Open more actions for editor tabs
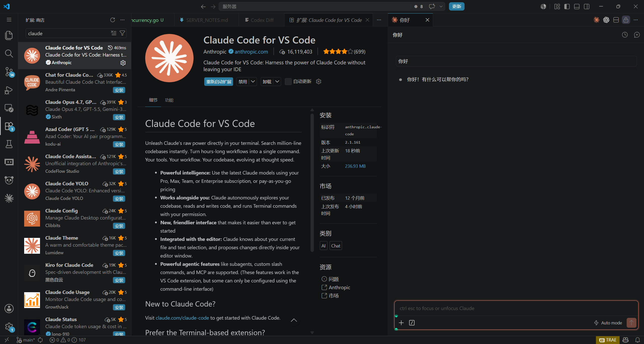The image size is (644, 344). (x=379, y=20)
